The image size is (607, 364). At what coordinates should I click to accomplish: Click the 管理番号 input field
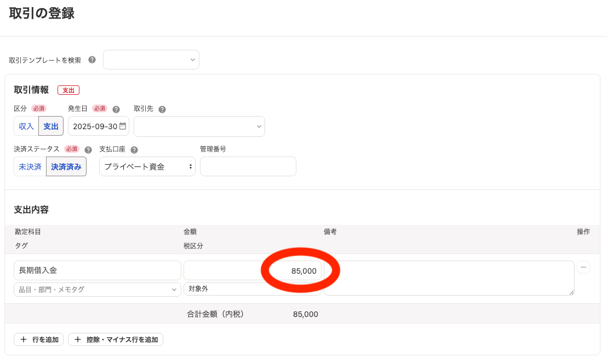(x=248, y=166)
